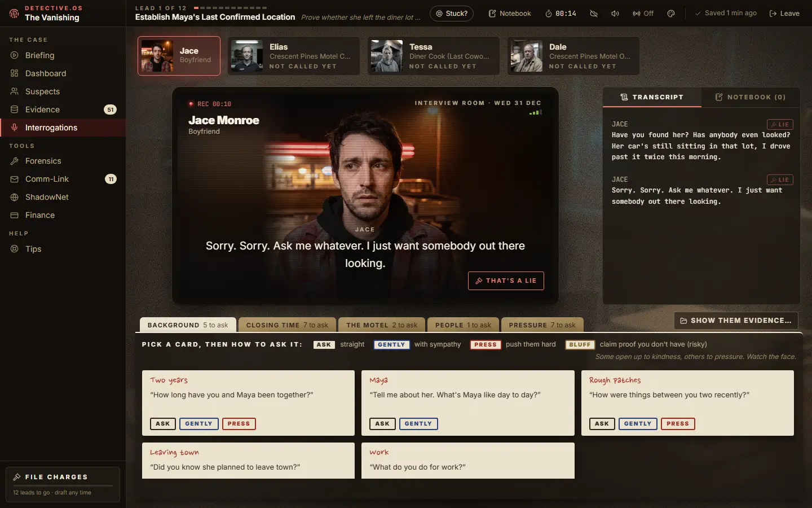Viewport: 812px width, 508px height.
Task: Toggle the crossed-out eye visibility icon
Action: point(594,14)
